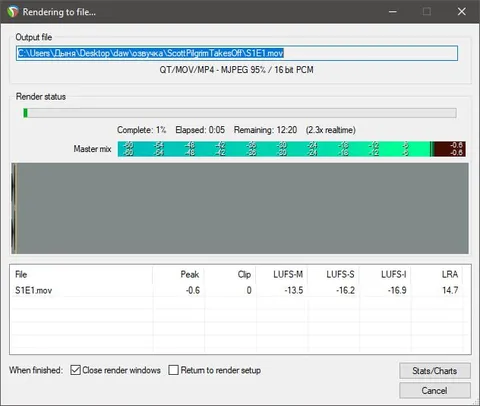Click the Elapsed: 0:05 text
The width and height of the screenshot is (480, 406).
[200, 130]
